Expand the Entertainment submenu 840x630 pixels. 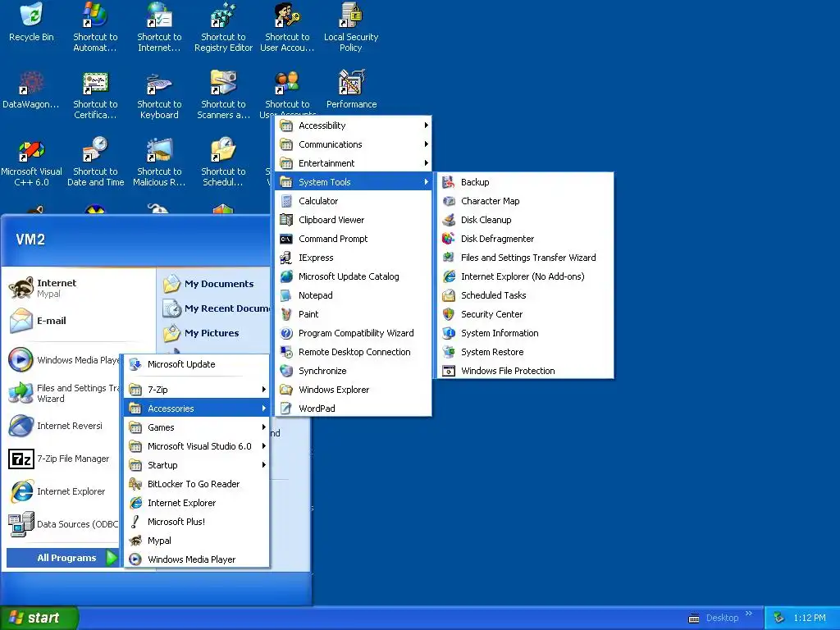pyautogui.click(x=354, y=163)
